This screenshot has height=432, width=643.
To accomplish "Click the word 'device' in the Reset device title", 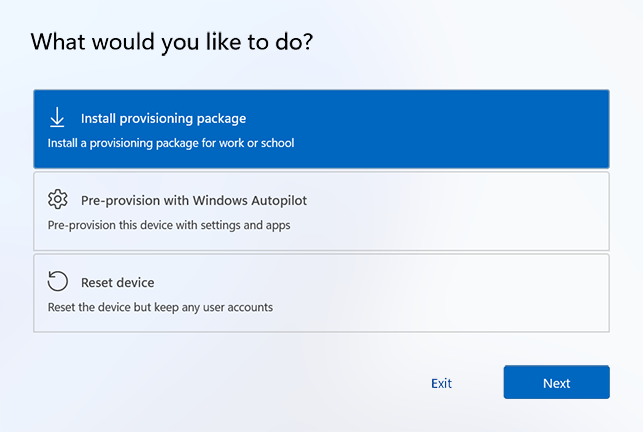I will pyautogui.click(x=136, y=282).
